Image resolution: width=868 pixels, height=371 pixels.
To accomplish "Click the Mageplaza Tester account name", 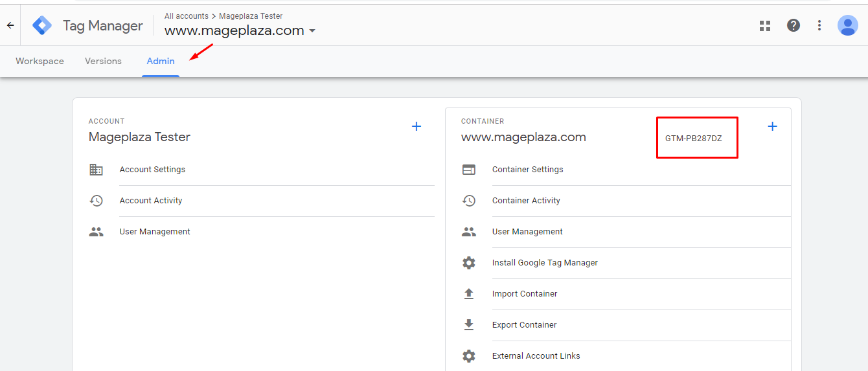I will tap(139, 137).
